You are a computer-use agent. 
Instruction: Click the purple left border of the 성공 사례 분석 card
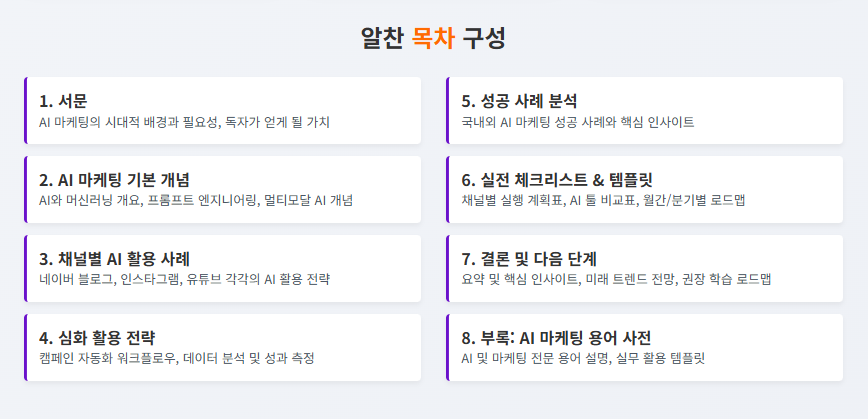[x=447, y=110]
